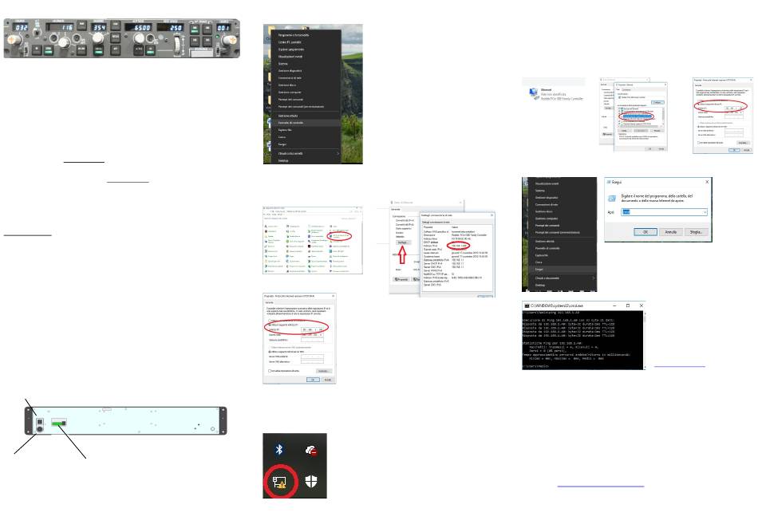
Task: Select the circled 'use following IP address' radio in the large IPv4 dialog
Action: 270,325
